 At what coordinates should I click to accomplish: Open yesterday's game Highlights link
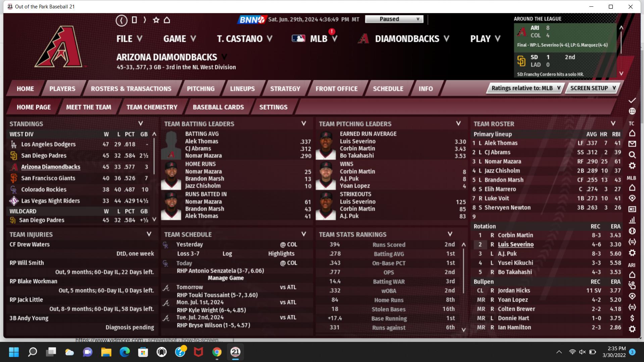pos(281,254)
